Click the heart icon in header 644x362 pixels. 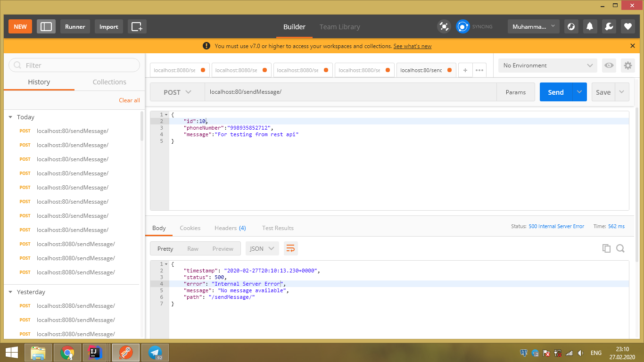click(627, 26)
